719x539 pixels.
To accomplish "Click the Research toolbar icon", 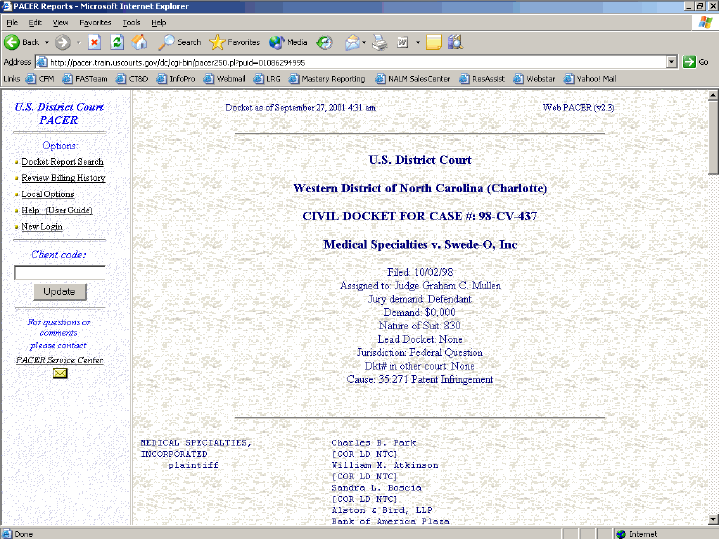I will click(455, 43).
